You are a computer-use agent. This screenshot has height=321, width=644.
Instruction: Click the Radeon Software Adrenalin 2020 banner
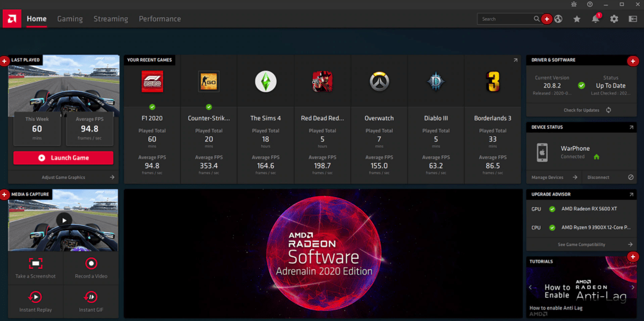pyautogui.click(x=323, y=254)
